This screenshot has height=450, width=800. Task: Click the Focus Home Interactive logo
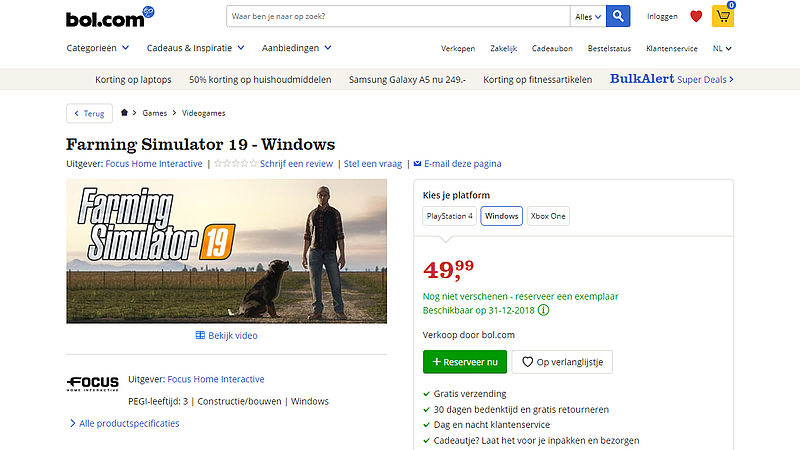coord(93,384)
